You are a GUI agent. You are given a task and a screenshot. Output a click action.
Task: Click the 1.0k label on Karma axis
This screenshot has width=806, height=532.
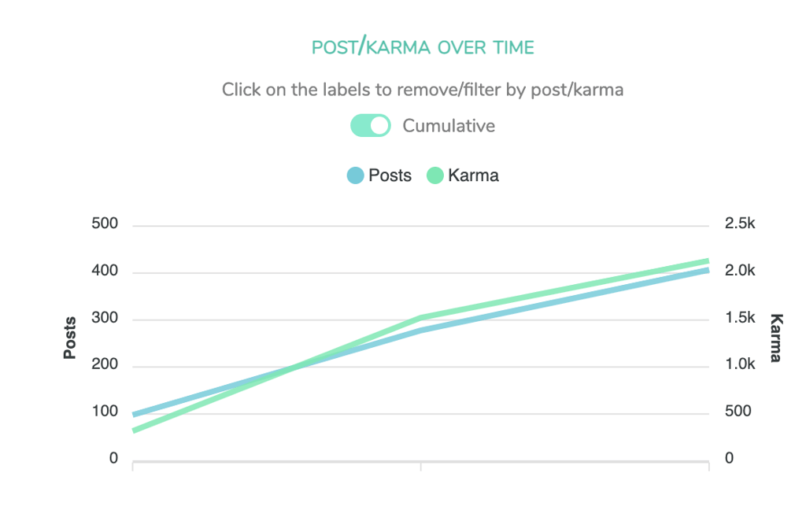[740, 364]
